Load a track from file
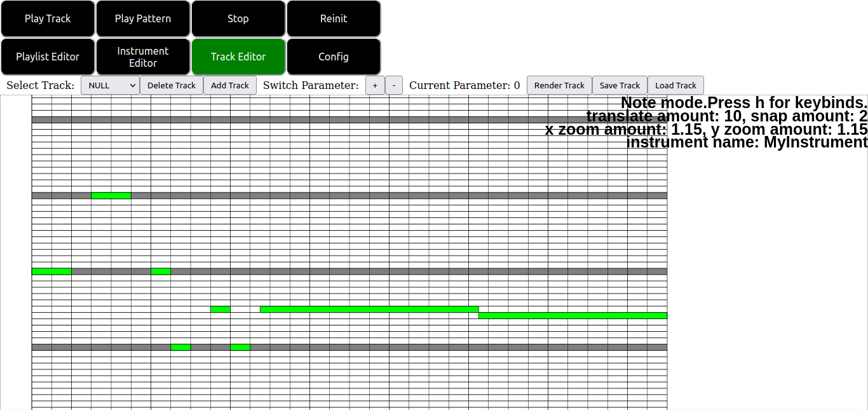The image size is (868, 410). [x=675, y=85]
